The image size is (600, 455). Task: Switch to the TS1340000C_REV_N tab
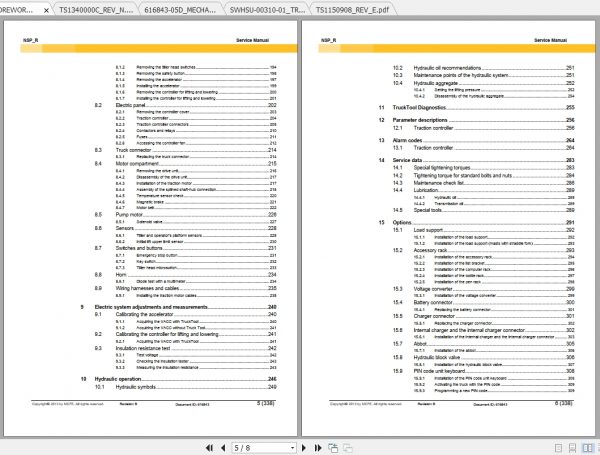[x=96, y=10]
